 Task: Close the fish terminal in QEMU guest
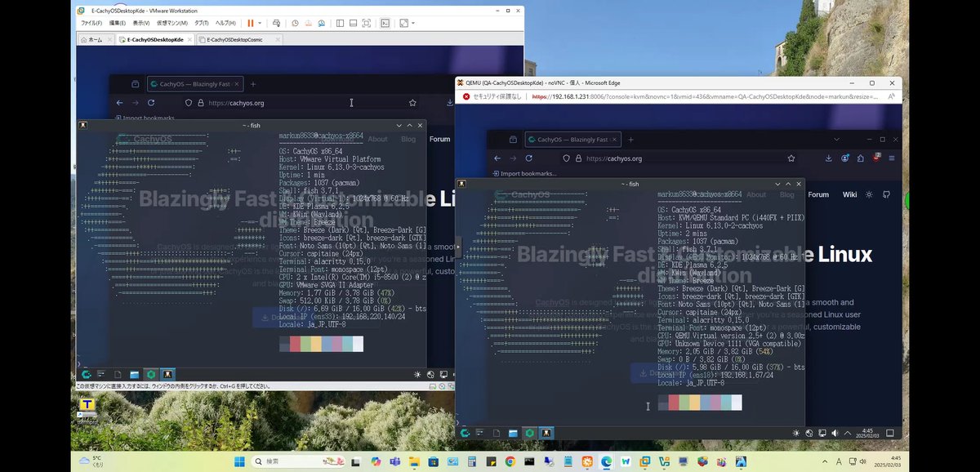pyautogui.click(x=799, y=184)
